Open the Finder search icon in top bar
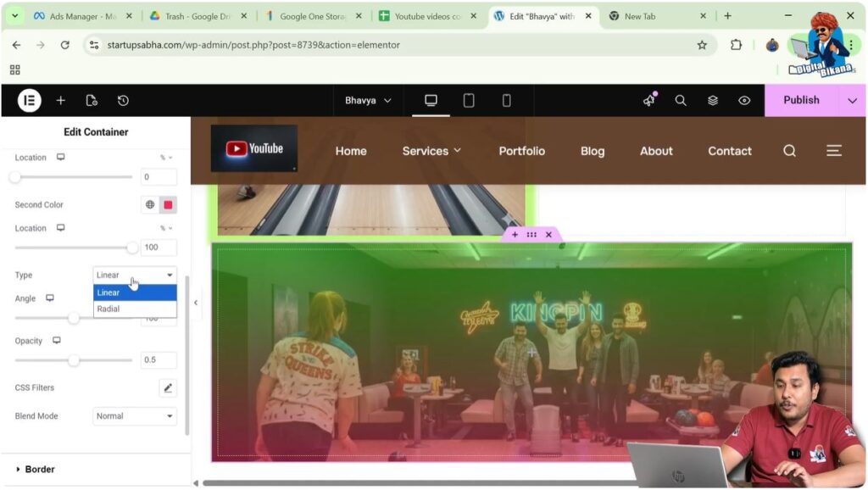Viewport: 868px width, 490px height. pyautogui.click(x=680, y=100)
